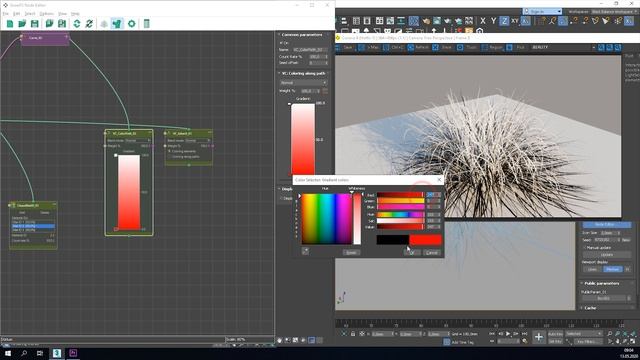640x360 pixels.
Task: Click Refresh in Corona frame buffer toolbar
Action: (418, 48)
